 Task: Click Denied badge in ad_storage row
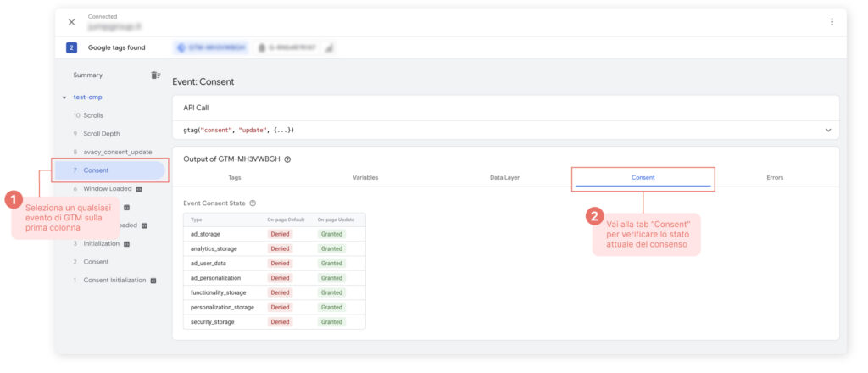coord(280,234)
